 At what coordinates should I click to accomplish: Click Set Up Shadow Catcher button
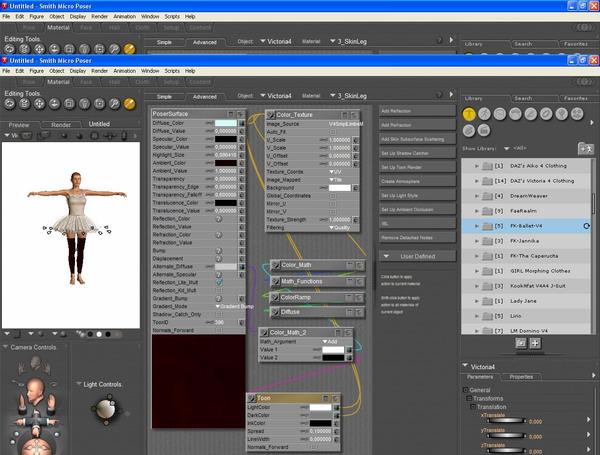[x=417, y=153]
